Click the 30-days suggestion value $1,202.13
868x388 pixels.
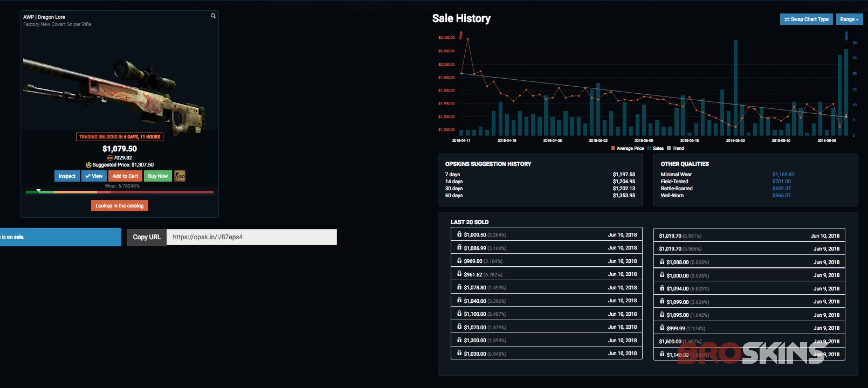pyautogui.click(x=624, y=189)
